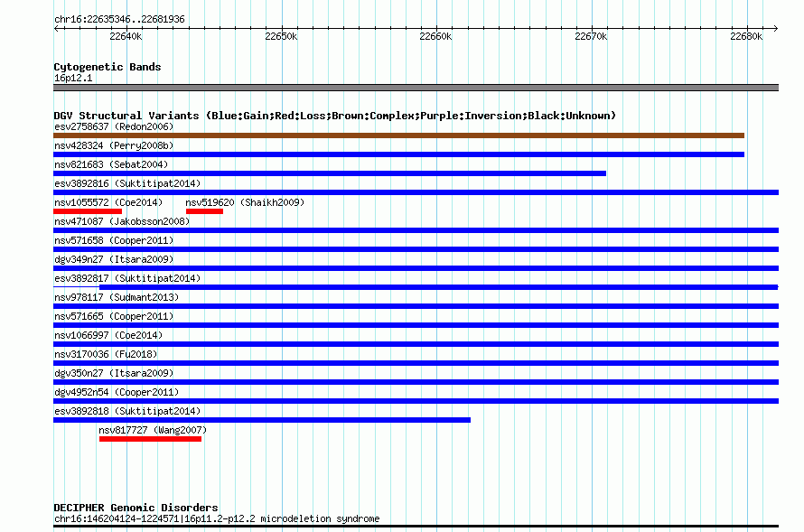Open esv3892818 (Suktitipat2014) variant label
Screen dimensions: 804x532
point(127,411)
